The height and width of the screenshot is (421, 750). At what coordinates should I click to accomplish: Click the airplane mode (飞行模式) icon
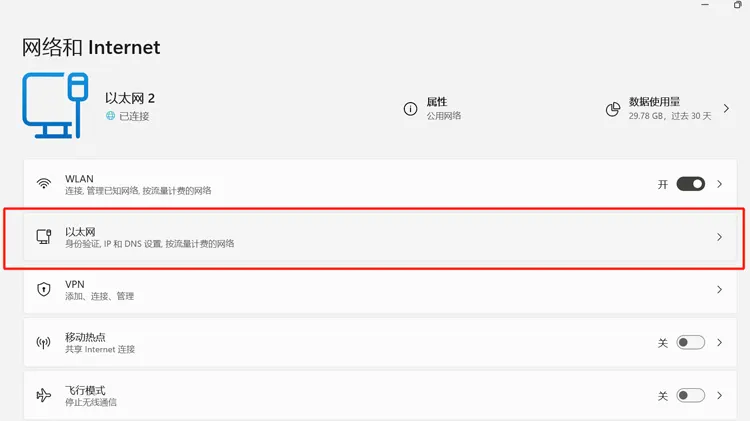(44, 395)
